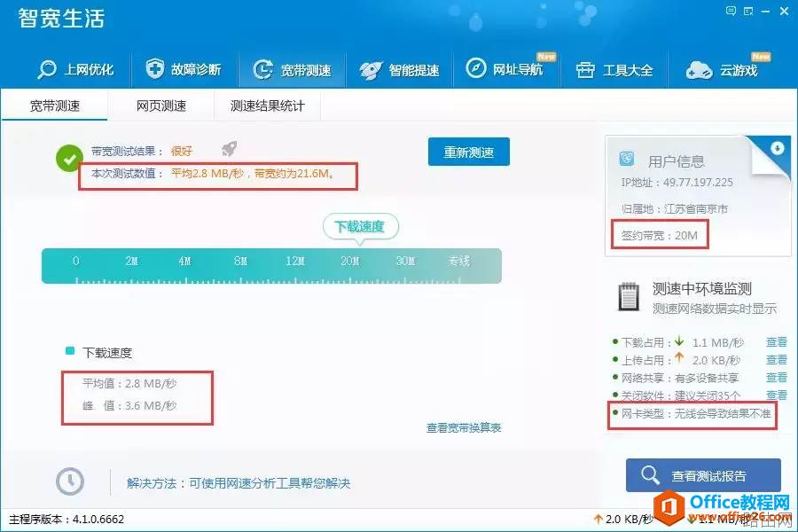Click the 解决方法 network analysis tool link
This screenshot has height=532, width=798.
click(239, 483)
